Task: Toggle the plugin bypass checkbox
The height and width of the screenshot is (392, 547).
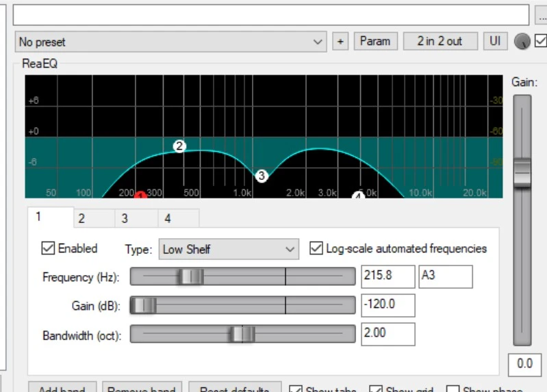Action: point(540,41)
